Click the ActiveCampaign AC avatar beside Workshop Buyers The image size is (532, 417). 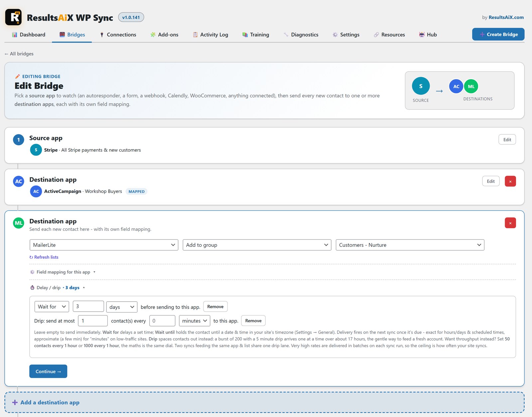[x=36, y=192]
